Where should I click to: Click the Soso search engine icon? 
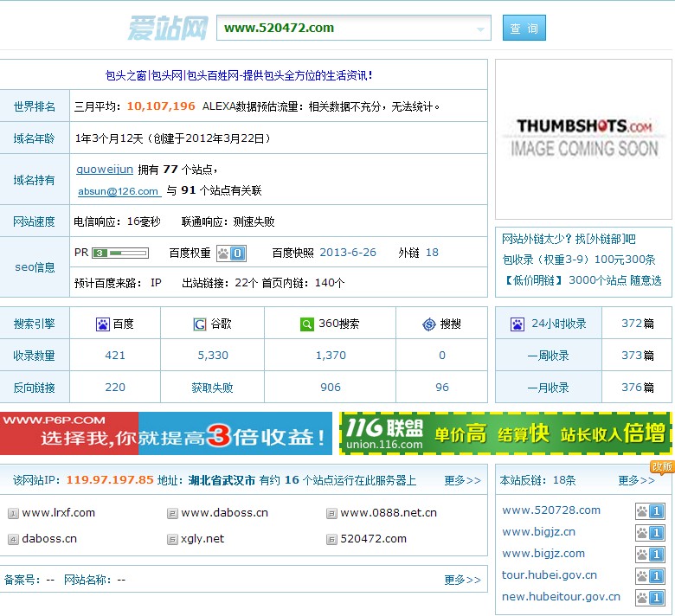click(x=428, y=324)
